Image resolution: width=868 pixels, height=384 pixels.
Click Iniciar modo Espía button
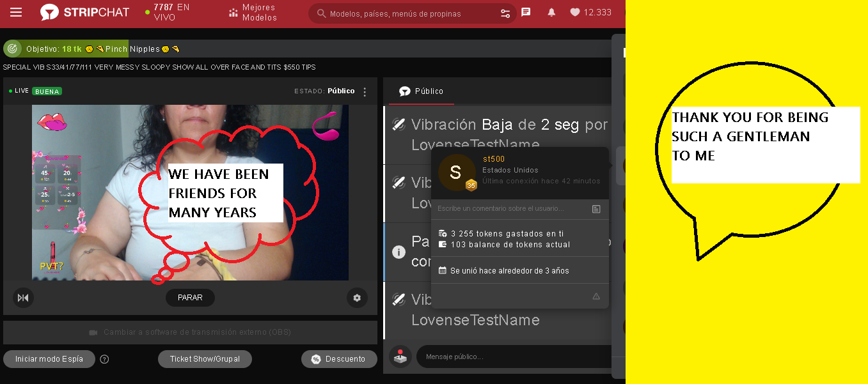[49, 359]
